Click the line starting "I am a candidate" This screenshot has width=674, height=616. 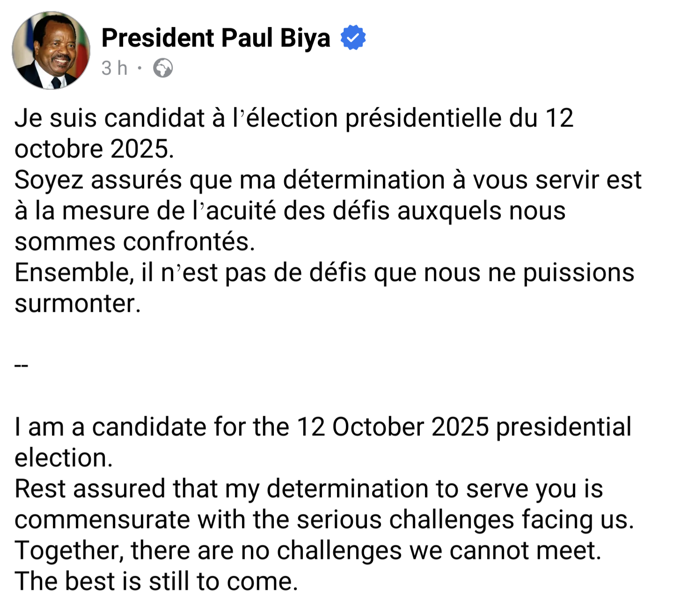[323, 427]
